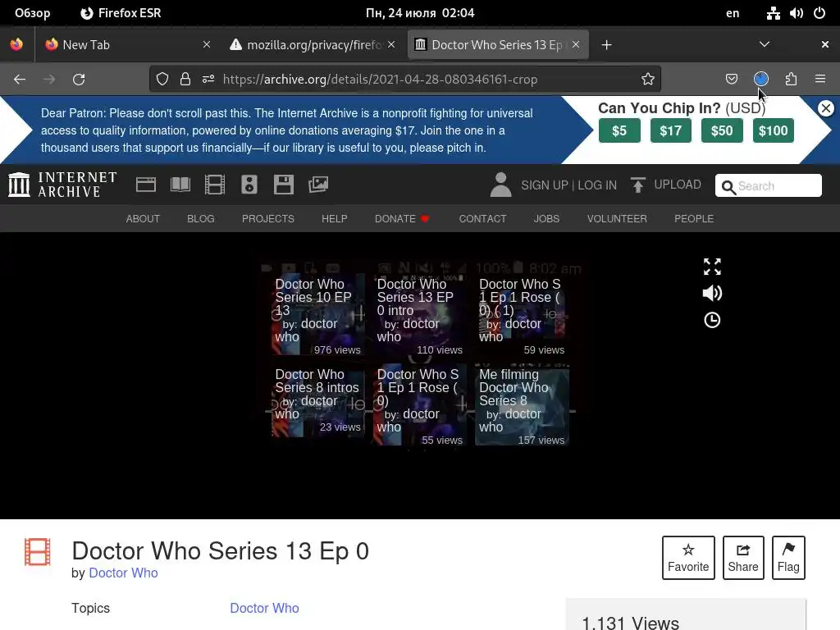Open PROJECTS menu item
The height and width of the screenshot is (630, 840).
click(268, 218)
